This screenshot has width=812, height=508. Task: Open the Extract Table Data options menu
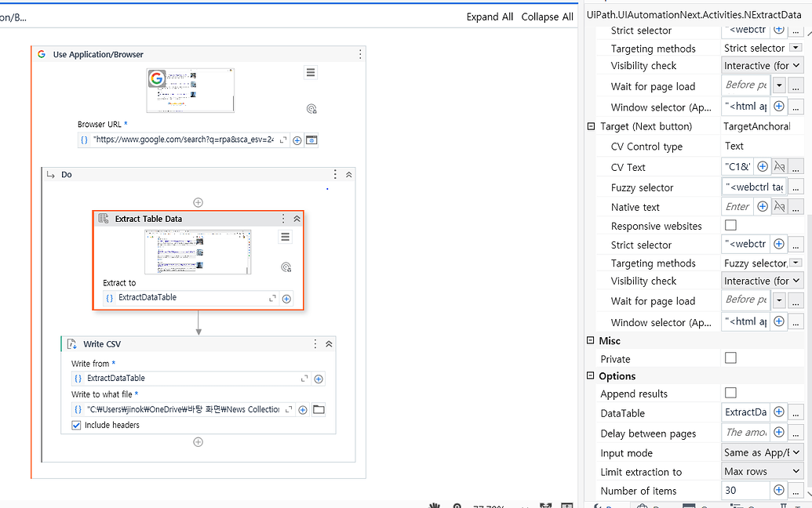[x=285, y=219]
